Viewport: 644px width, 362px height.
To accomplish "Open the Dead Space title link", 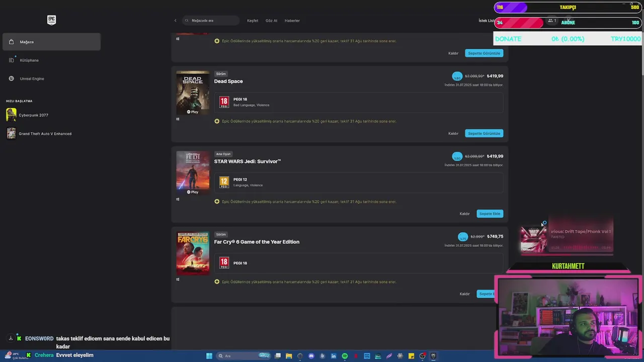I will pos(228,81).
